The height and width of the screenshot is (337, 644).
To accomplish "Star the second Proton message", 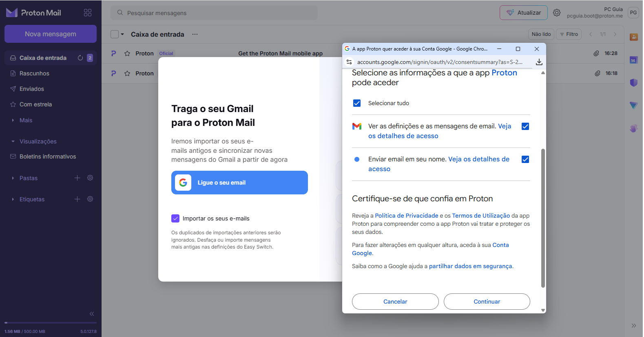I will pyautogui.click(x=127, y=73).
